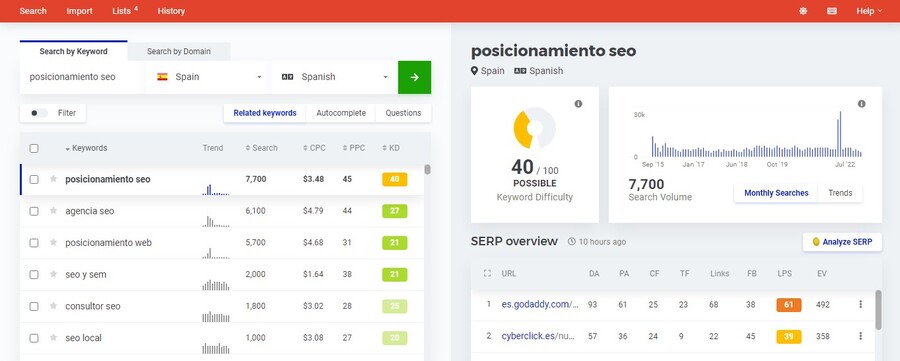Open the es.godaddy.com result link

click(x=540, y=305)
